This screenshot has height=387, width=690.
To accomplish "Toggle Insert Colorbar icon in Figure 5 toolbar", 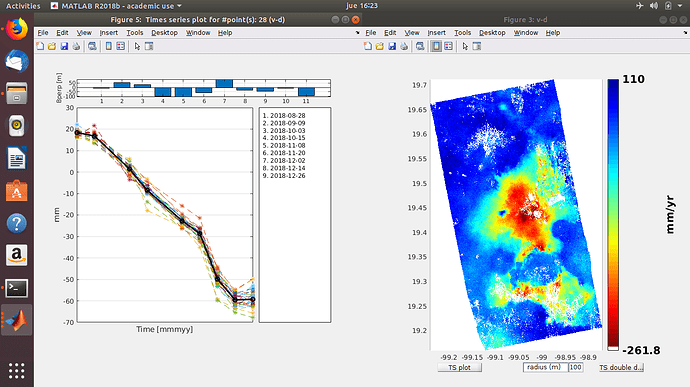I will (x=109, y=46).
